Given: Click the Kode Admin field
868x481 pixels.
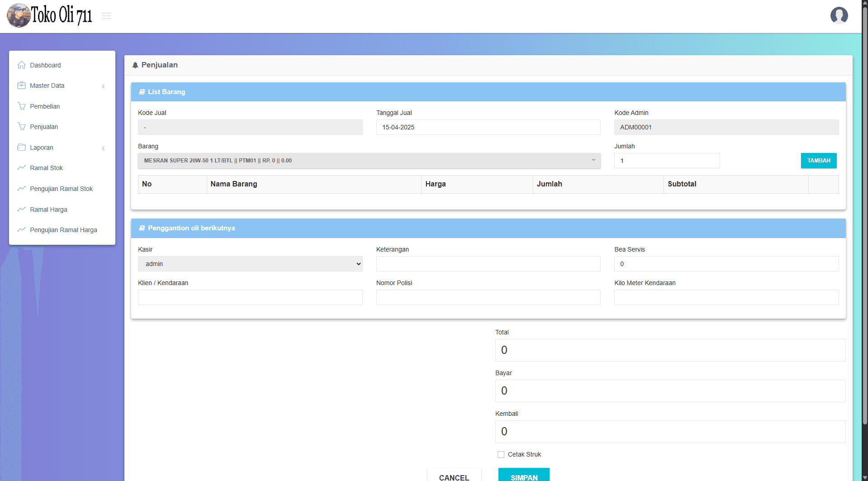Looking at the screenshot, I should point(726,127).
